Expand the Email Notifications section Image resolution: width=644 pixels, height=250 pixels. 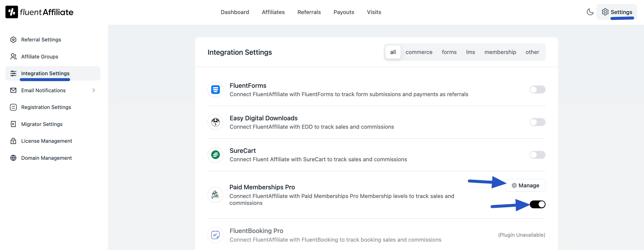[x=94, y=90]
